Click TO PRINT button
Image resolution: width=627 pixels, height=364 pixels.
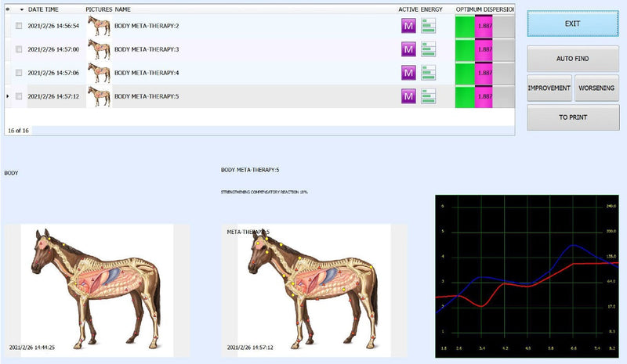[x=573, y=117]
